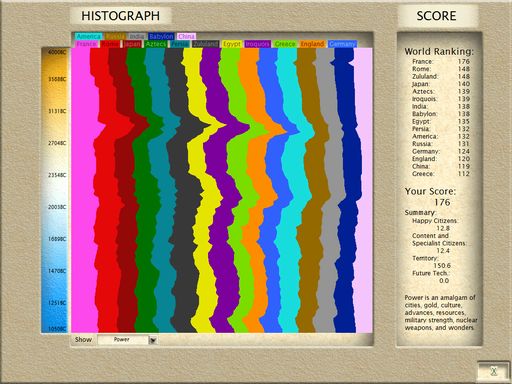Click the France legend label
This screenshot has height=384, width=512.
pyautogui.click(x=87, y=44)
